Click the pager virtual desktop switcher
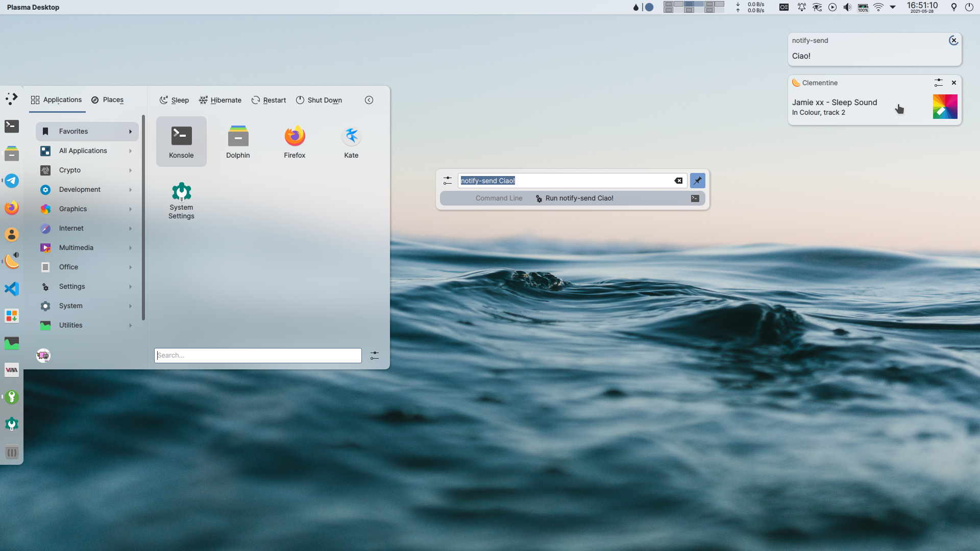The height and width of the screenshot is (551, 980). 694,7
